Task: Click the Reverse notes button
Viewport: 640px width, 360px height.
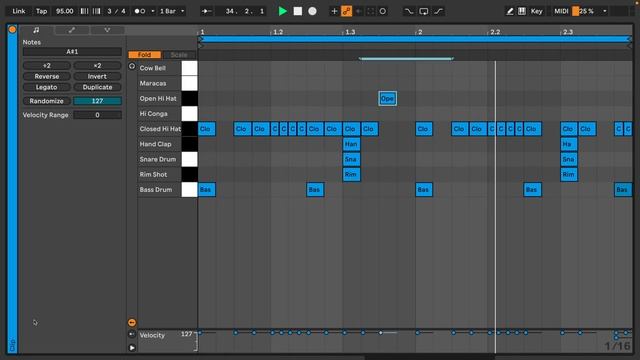Action: coord(47,76)
